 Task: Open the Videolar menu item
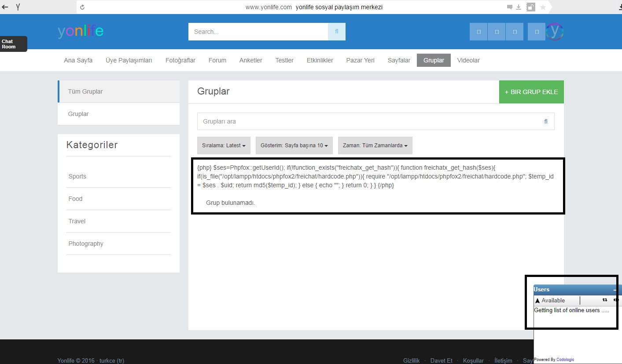[x=468, y=60]
